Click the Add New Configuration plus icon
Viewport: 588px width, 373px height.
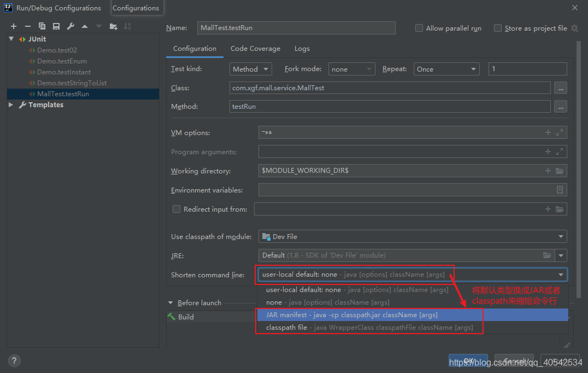tap(14, 26)
